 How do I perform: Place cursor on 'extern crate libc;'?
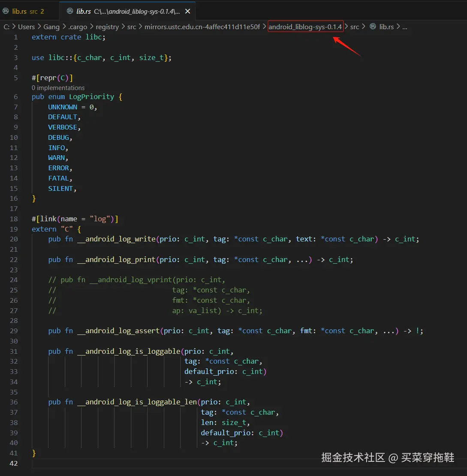click(x=68, y=37)
